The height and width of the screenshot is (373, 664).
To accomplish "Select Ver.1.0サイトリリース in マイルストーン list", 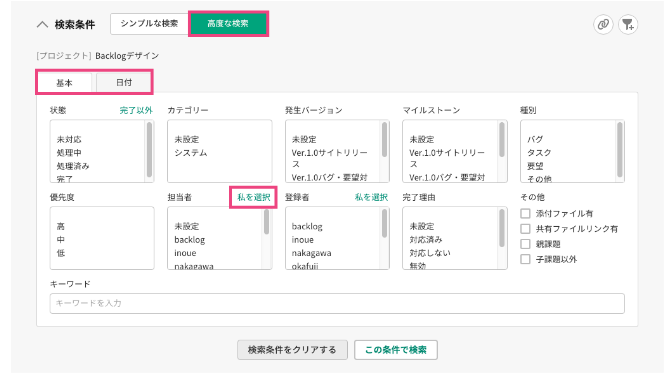I will [447, 158].
